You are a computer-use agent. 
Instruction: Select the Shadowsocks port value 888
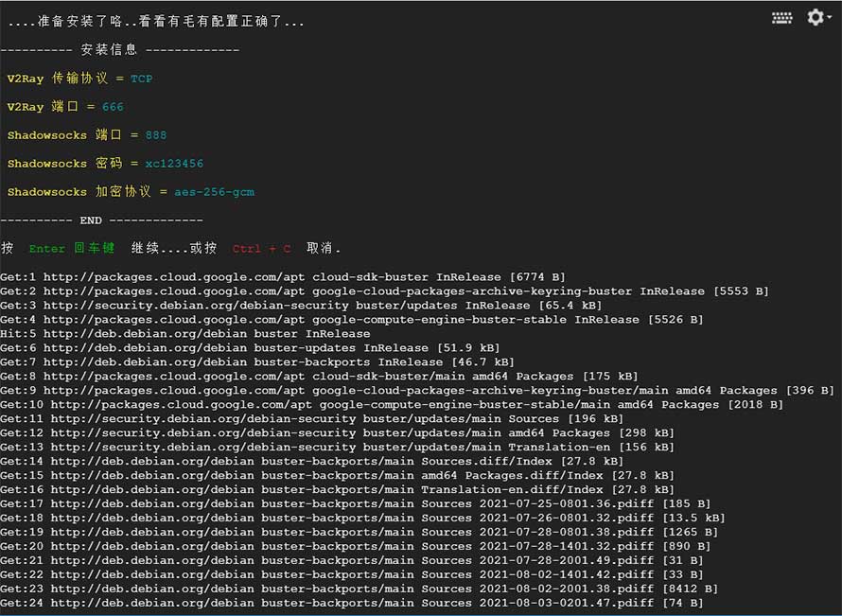coord(156,135)
